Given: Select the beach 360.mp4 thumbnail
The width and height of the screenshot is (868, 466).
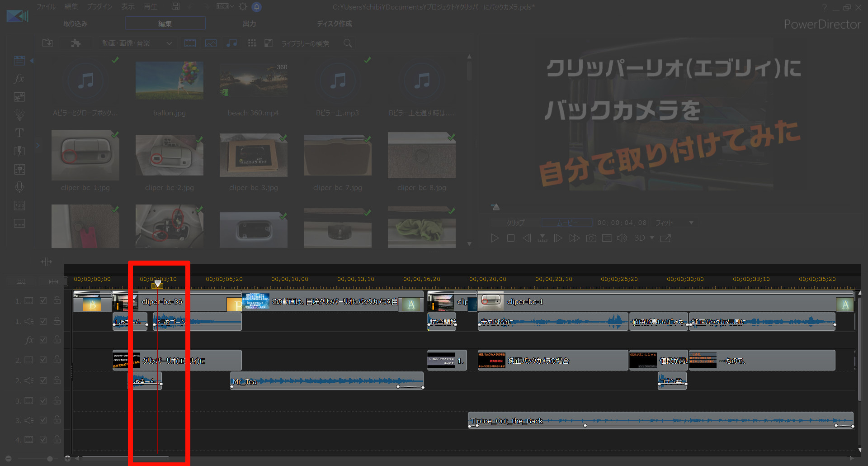Looking at the screenshot, I should [254, 81].
